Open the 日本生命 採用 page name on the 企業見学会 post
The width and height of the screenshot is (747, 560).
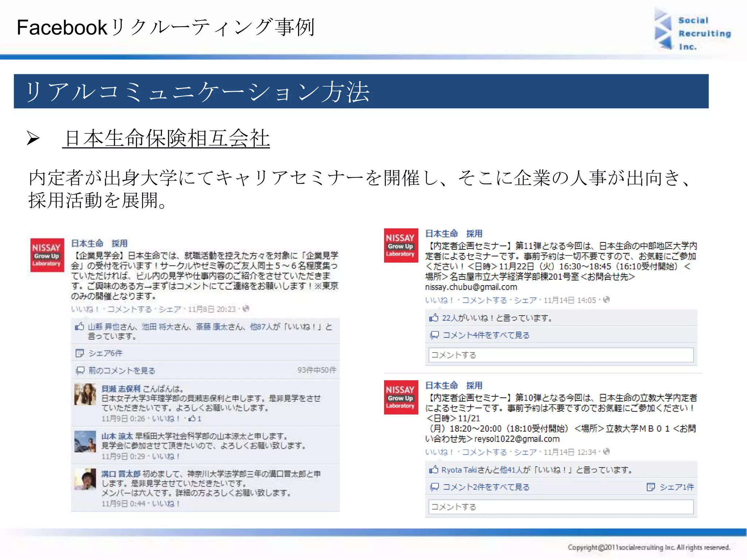[x=99, y=243]
